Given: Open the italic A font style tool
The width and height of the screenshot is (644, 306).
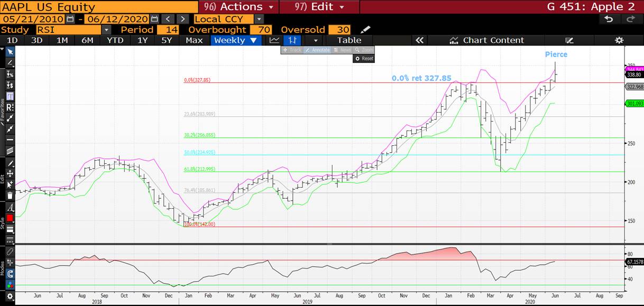Looking at the screenshot, I should point(10,208).
